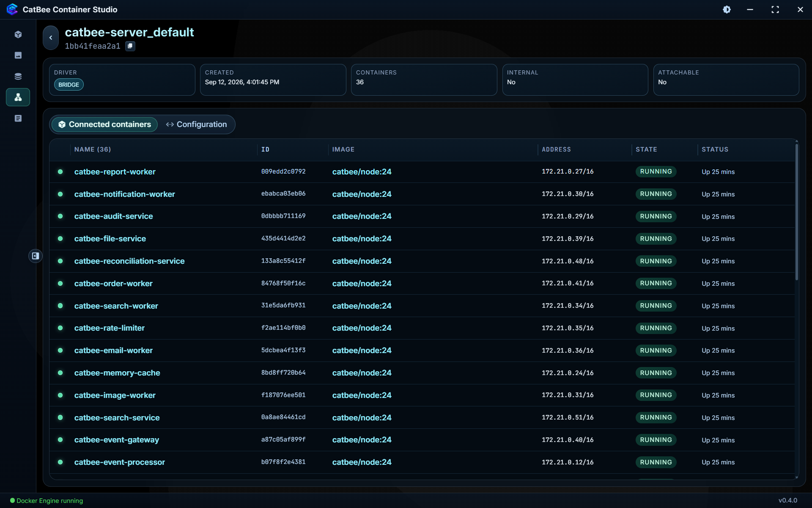Screen dimensions: 812x508
Task: Open catbee/node:24 image for catbee-memory-cache
Action: 362,373
